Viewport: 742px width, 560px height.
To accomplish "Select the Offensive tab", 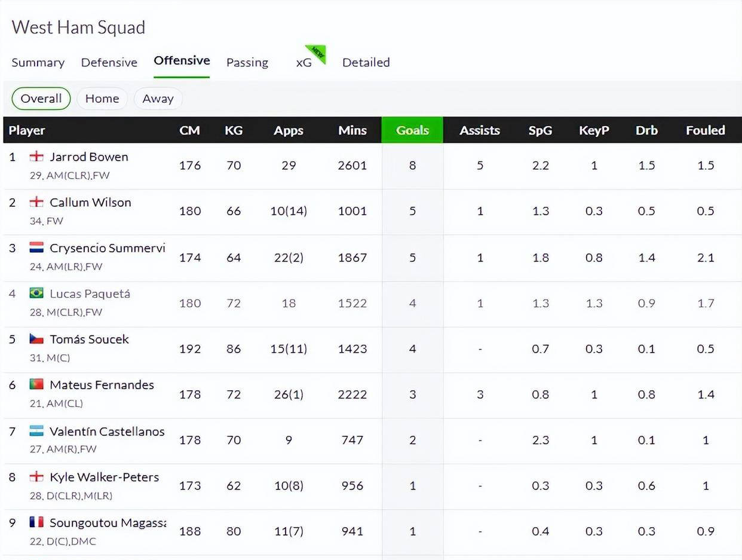I will click(182, 60).
